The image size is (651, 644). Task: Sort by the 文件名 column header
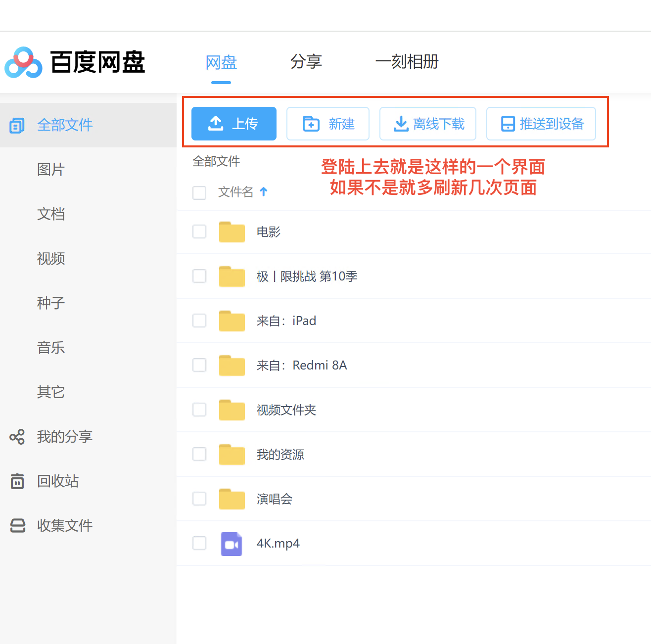click(x=236, y=192)
